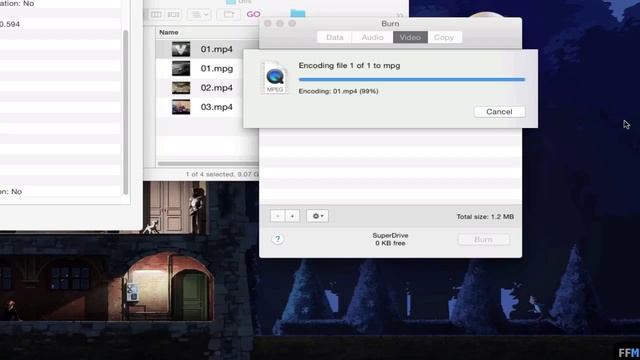This screenshot has height=360, width=640.
Task: Click the GO toolbar item in Finder
Action: pyautogui.click(x=253, y=14)
